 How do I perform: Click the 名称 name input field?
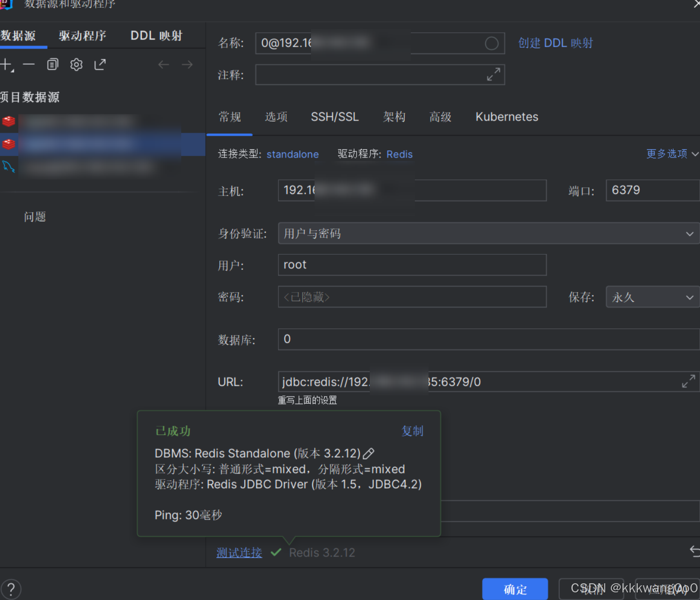(380, 43)
